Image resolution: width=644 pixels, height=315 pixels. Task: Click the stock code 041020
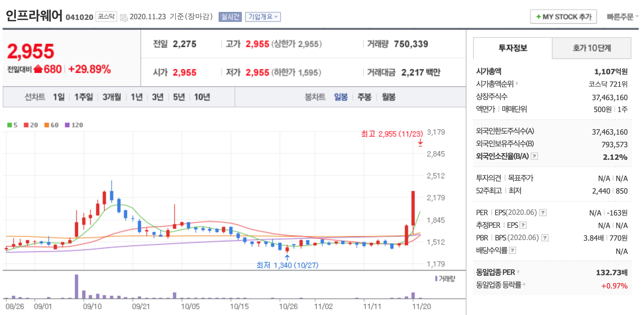80,17
